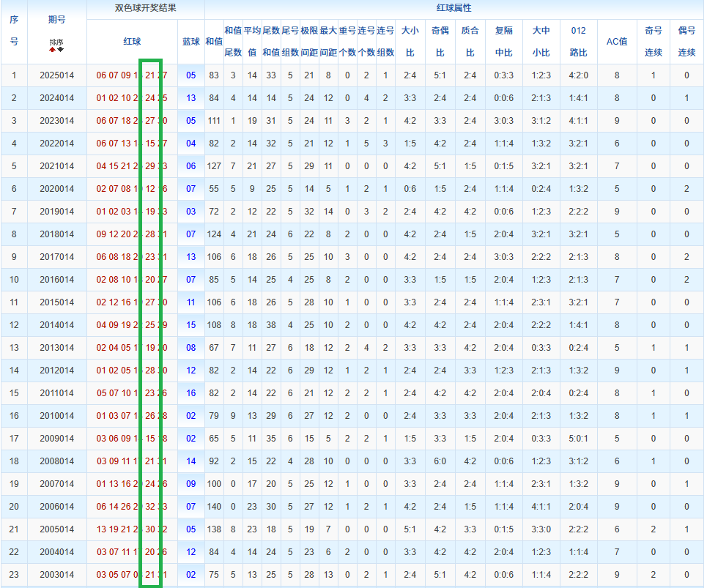The height and width of the screenshot is (588, 707).
Task: Click the 排序 label in the 期号 column header
Action: [56, 42]
